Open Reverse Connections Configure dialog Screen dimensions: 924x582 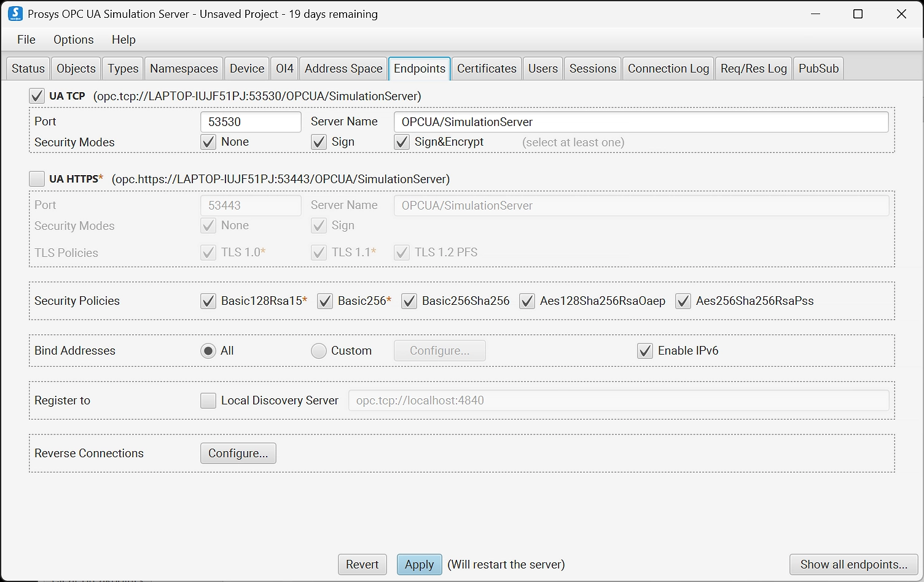coord(238,454)
